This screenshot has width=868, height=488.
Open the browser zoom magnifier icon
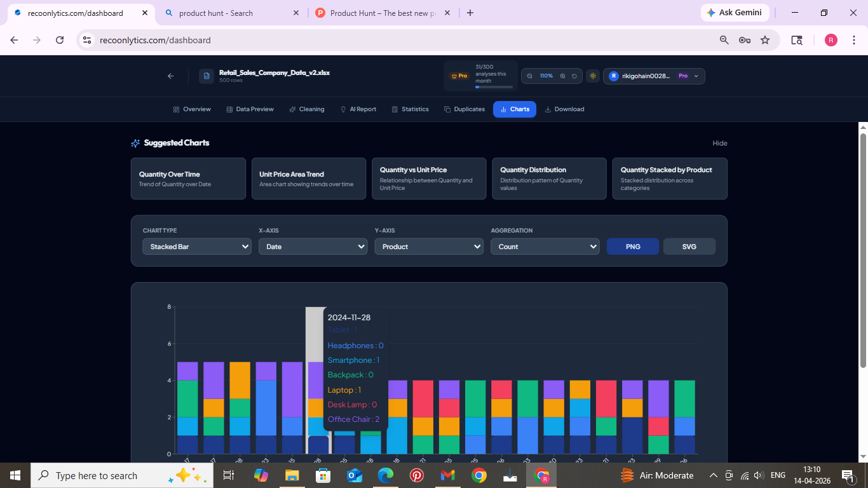(724, 40)
